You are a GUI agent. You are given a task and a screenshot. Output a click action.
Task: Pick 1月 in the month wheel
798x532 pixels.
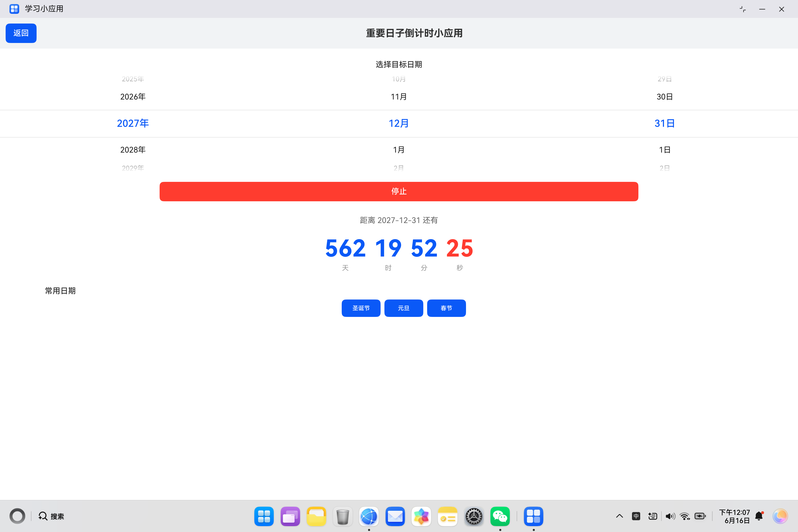(399, 150)
